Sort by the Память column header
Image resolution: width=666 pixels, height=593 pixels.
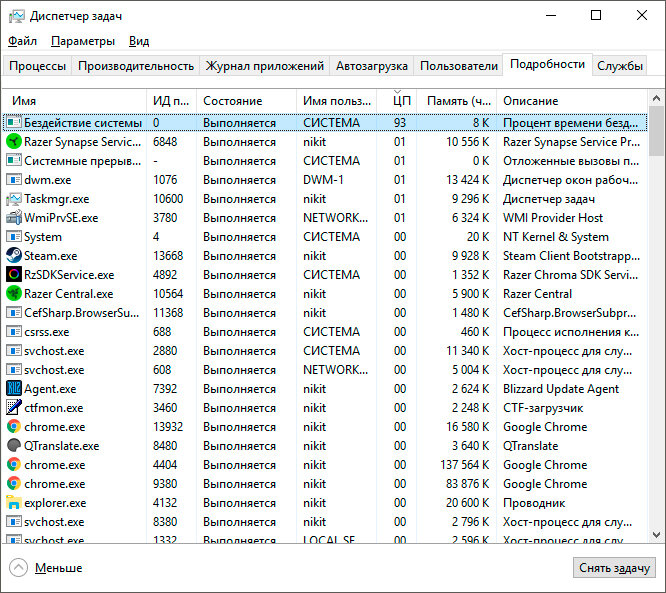point(457,101)
